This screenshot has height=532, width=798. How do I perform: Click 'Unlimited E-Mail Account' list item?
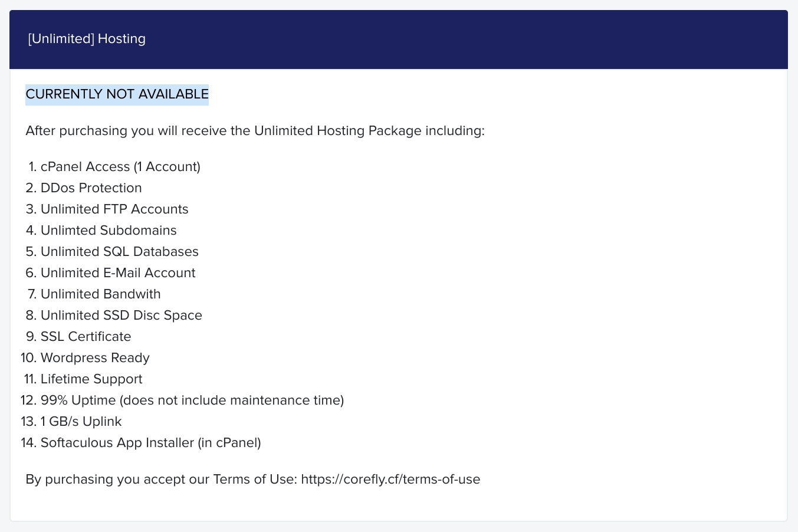point(118,273)
